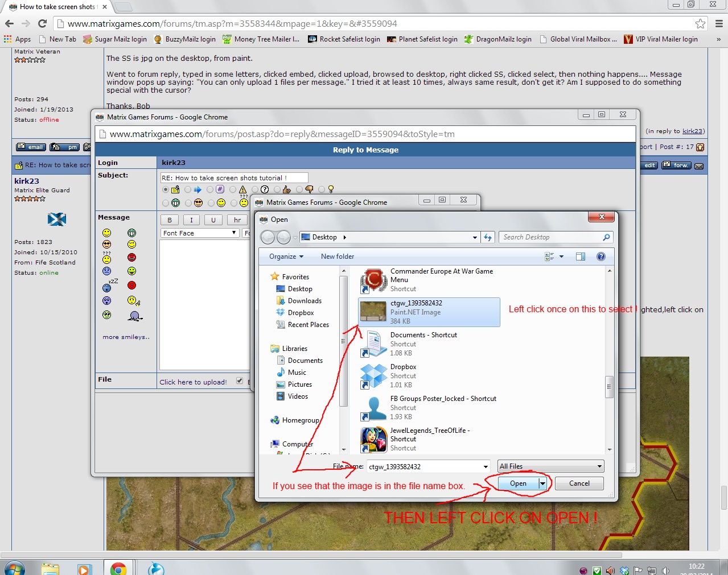Open Chrome from the taskbar

tap(118, 568)
